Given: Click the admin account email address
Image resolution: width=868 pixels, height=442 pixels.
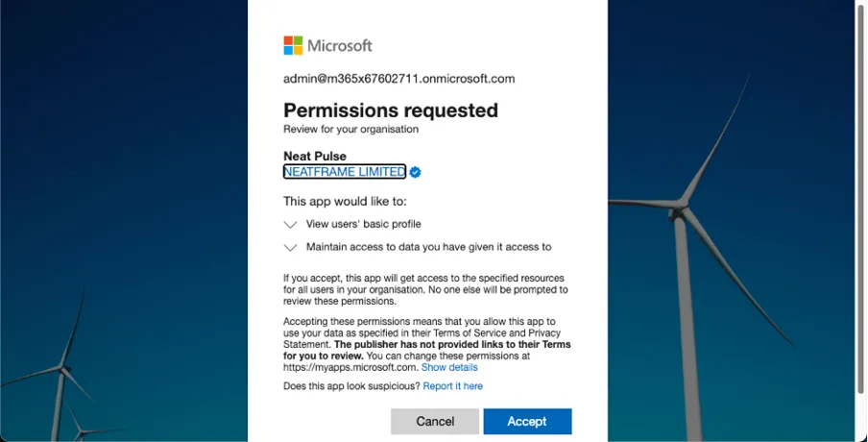Looking at the screenshot, I should [398, 79].
